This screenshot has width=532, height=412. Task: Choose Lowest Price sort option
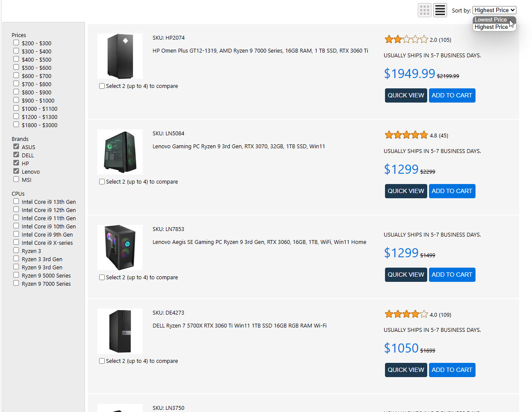tap(491, 20)
